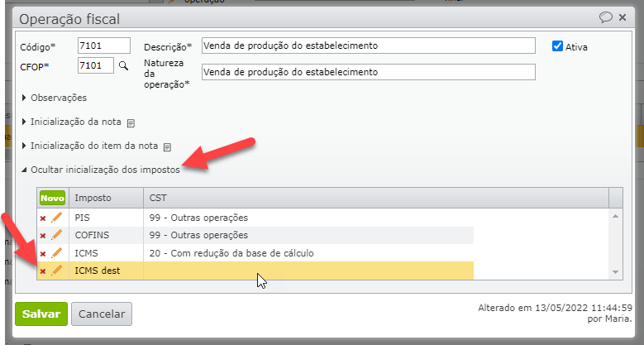Edit the ICMS dest row
Screen dimensions: 644x345
(57, 270)
